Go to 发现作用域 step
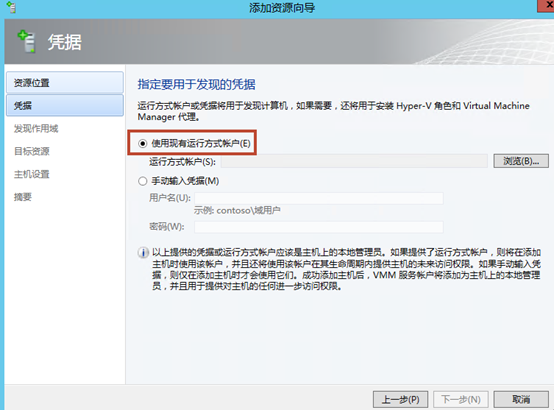The width and height of the screenshot is (554, 410). (x=36, y=129)
